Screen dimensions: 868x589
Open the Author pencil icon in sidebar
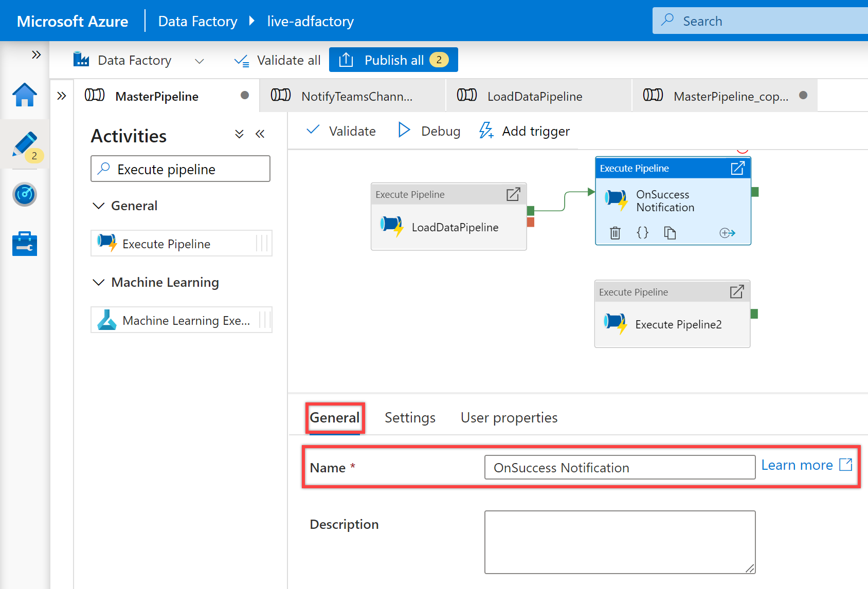click(25, 144)
